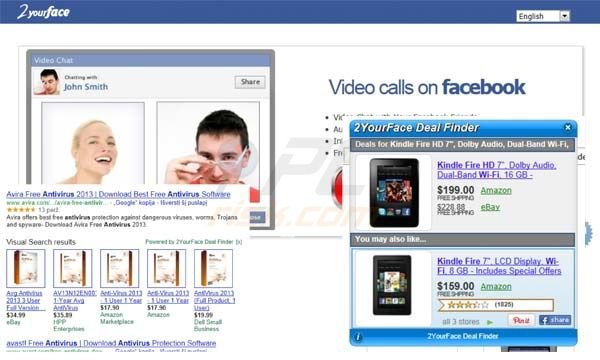Close the Visual Search results [x] link
This screenshot has width=600, height=360.
pos(239,242)
